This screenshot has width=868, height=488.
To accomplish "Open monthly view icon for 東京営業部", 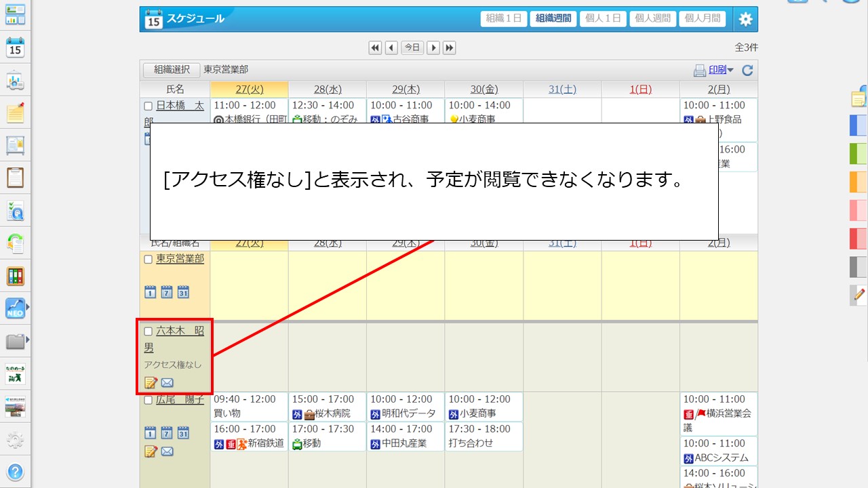I will [183, 292].
